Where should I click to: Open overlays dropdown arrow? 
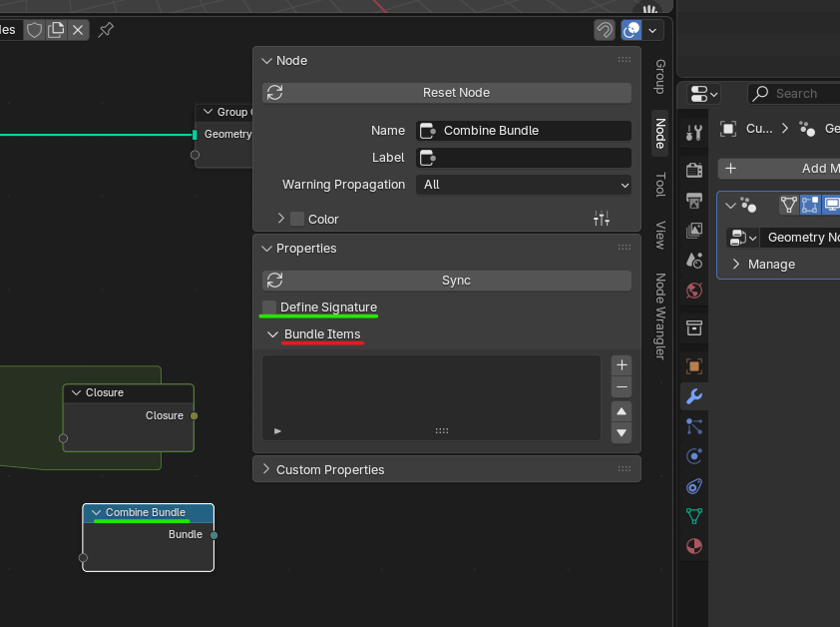click(653, 30)
